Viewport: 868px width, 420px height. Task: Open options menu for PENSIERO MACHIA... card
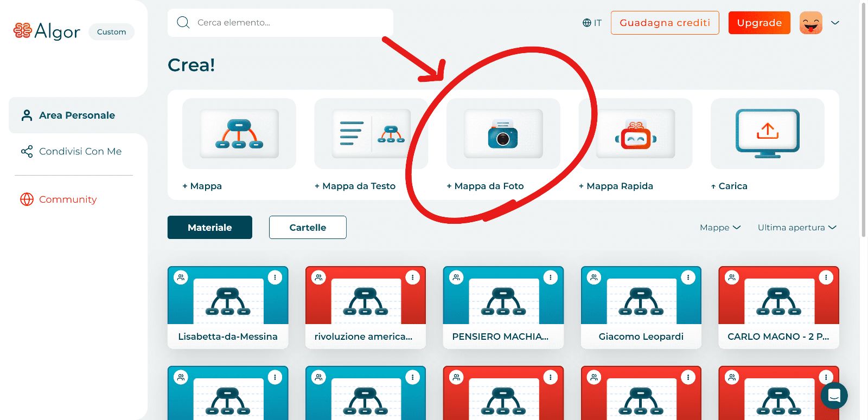pos(551,277)
